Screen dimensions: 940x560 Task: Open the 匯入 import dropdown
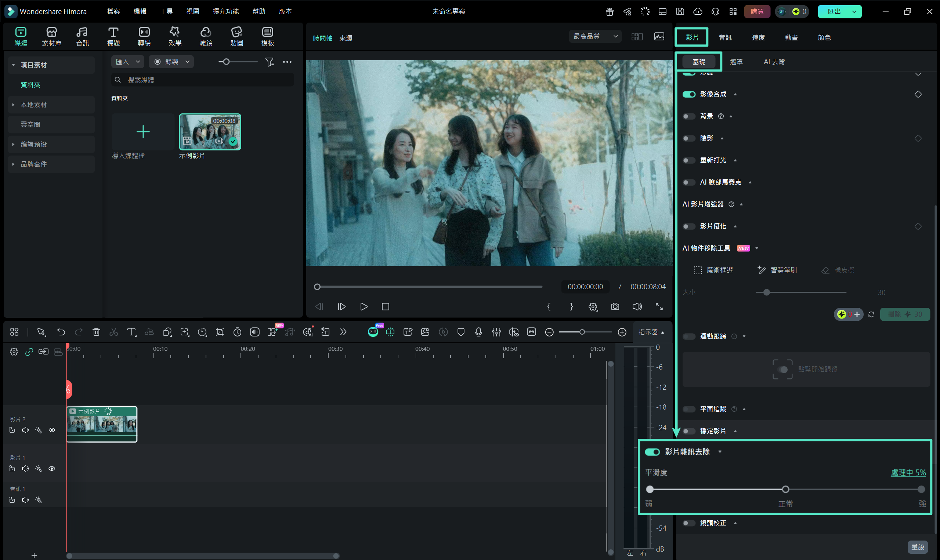128,62
